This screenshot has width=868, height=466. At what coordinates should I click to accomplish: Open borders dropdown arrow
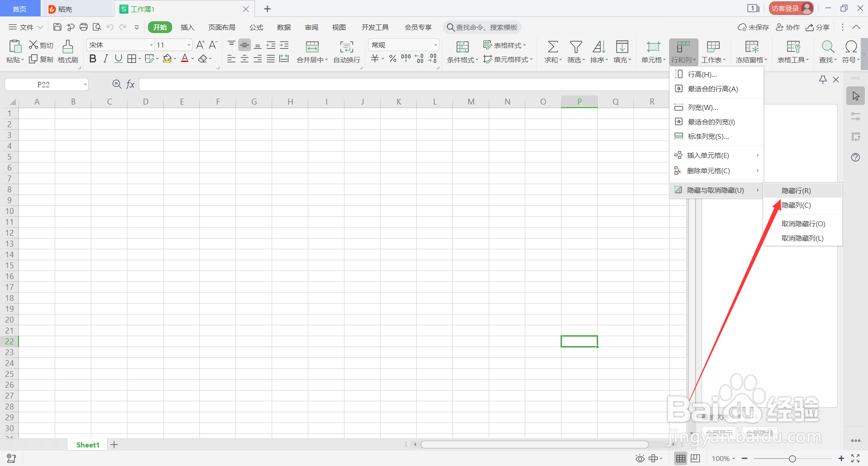[x=140, y=59]
